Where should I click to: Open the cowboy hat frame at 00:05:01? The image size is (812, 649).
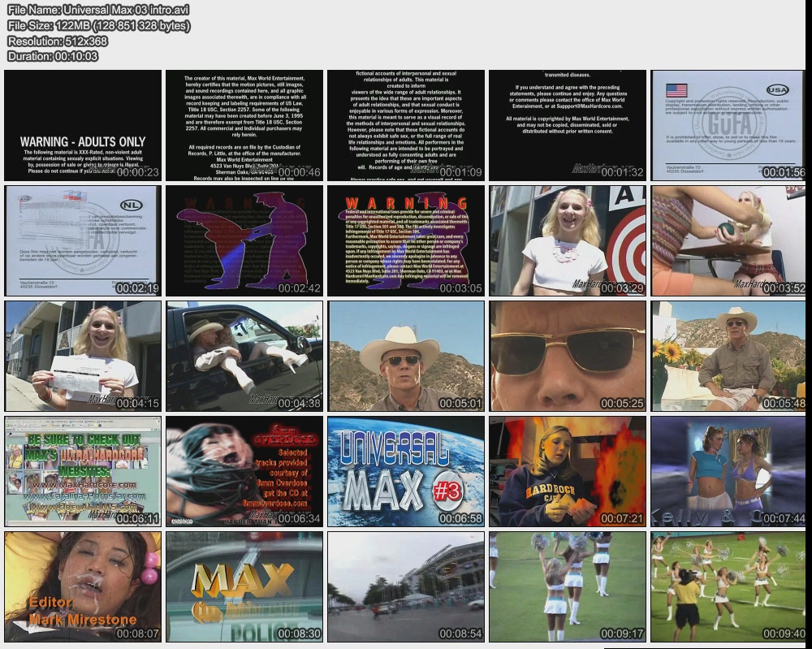pos(405,356)
